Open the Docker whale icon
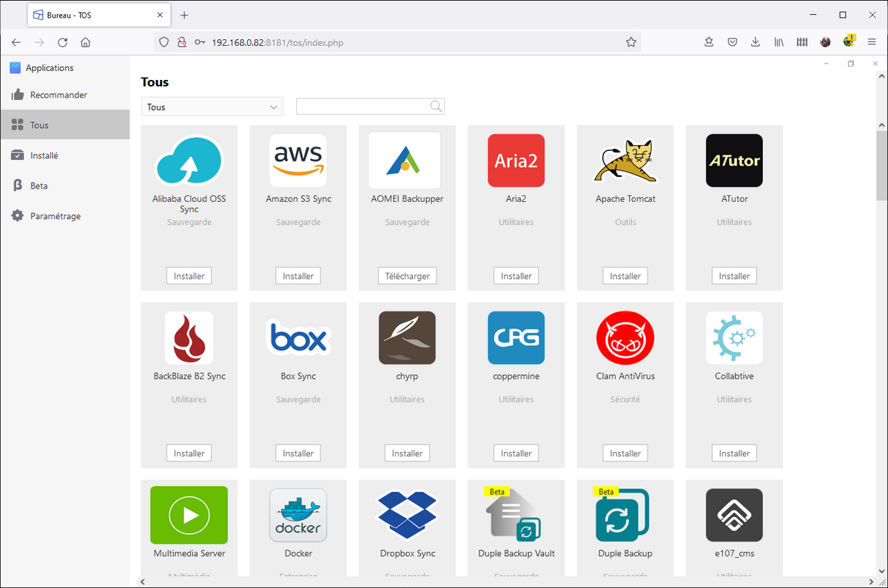The width and height of the screenshot is (888, 588). (298, 515)
